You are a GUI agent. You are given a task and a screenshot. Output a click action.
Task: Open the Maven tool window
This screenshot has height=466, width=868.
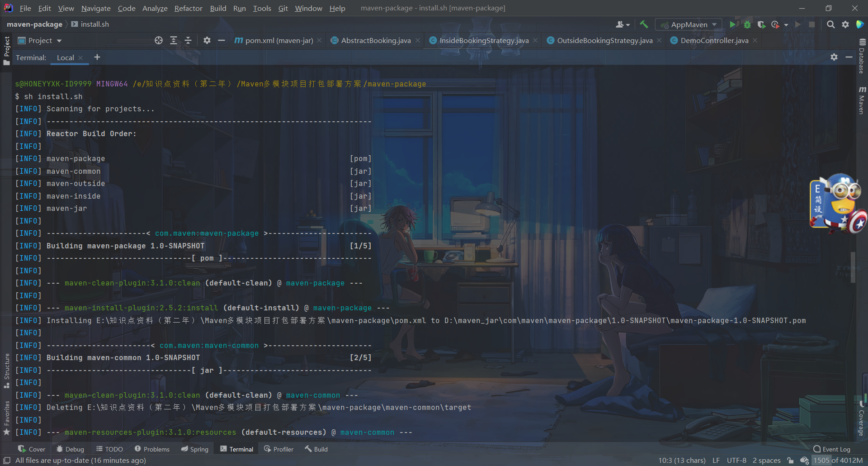click(x=862, y=100)
